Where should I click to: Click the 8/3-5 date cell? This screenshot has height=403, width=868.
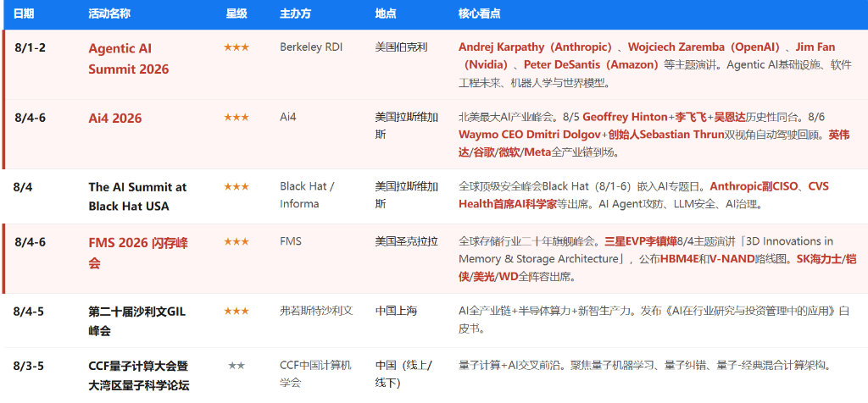pos(29,366)
